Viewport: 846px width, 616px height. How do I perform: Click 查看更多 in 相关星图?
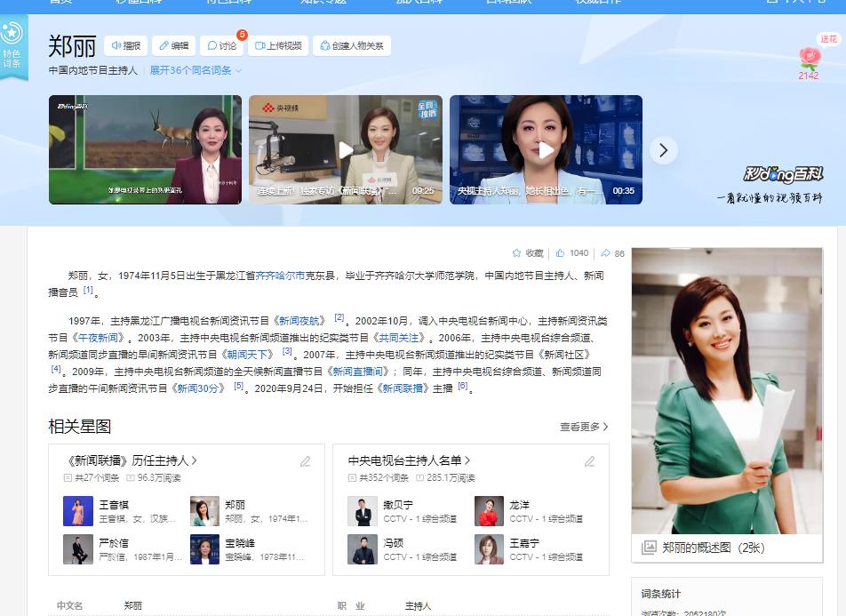point(585,427)
